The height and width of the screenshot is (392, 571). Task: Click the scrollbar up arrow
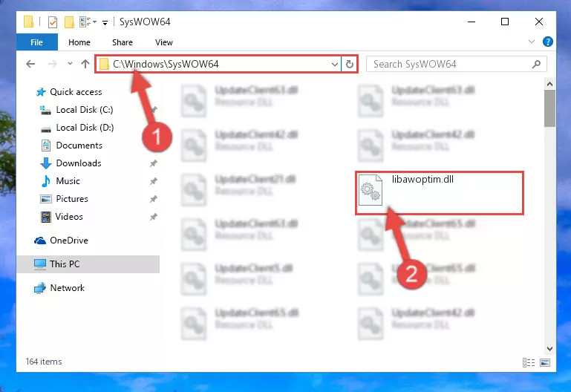click(x=550, y=84)
